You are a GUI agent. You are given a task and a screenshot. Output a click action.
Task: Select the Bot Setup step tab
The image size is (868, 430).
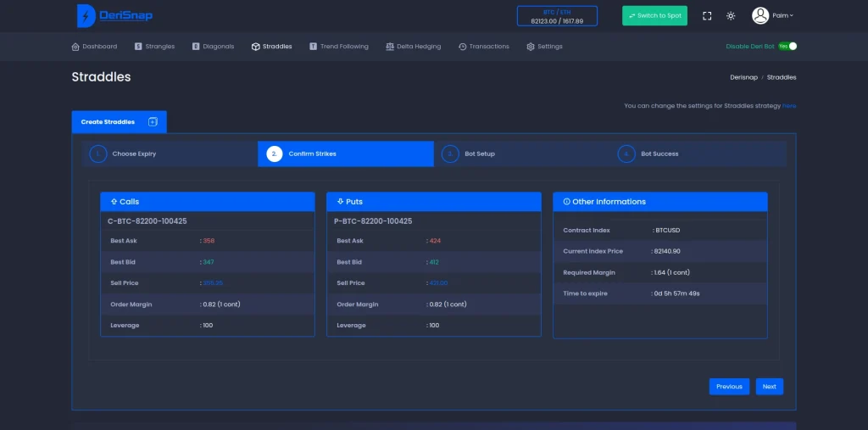pos(479,154)
